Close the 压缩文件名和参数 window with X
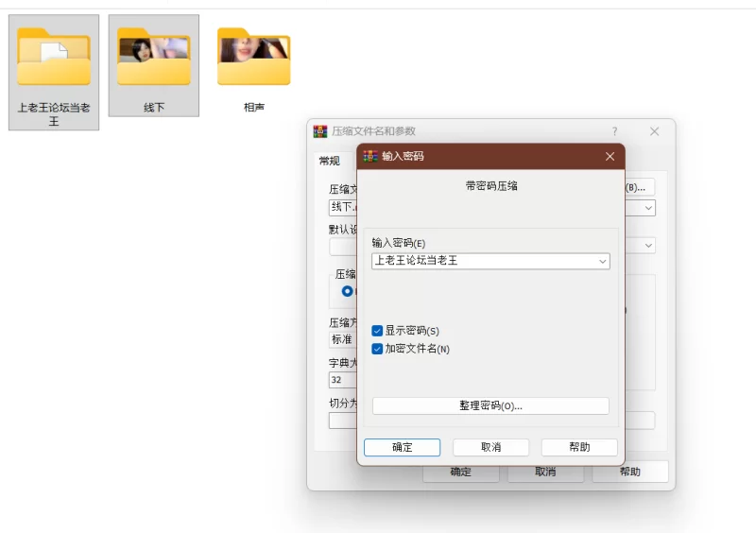756x533 pixels. pyautogui.click(x=654, y=131)
